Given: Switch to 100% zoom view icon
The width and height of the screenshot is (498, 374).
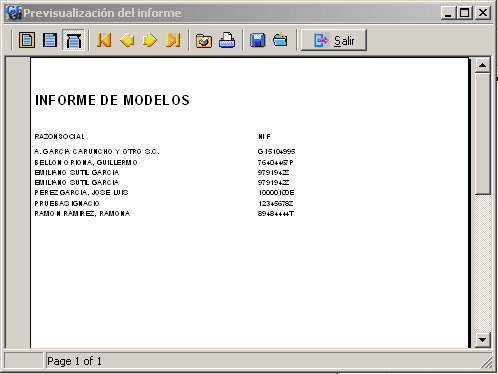Looking at the screenshot, I should (x=50, y=40).
